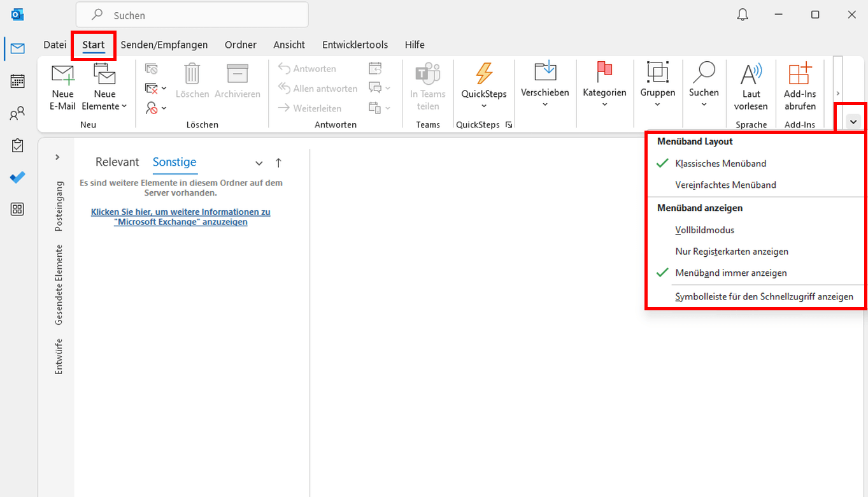This screenshot has width=868, height=497.
Task: Click Weiterleiten in the ribbon
Action: point(310,108)
